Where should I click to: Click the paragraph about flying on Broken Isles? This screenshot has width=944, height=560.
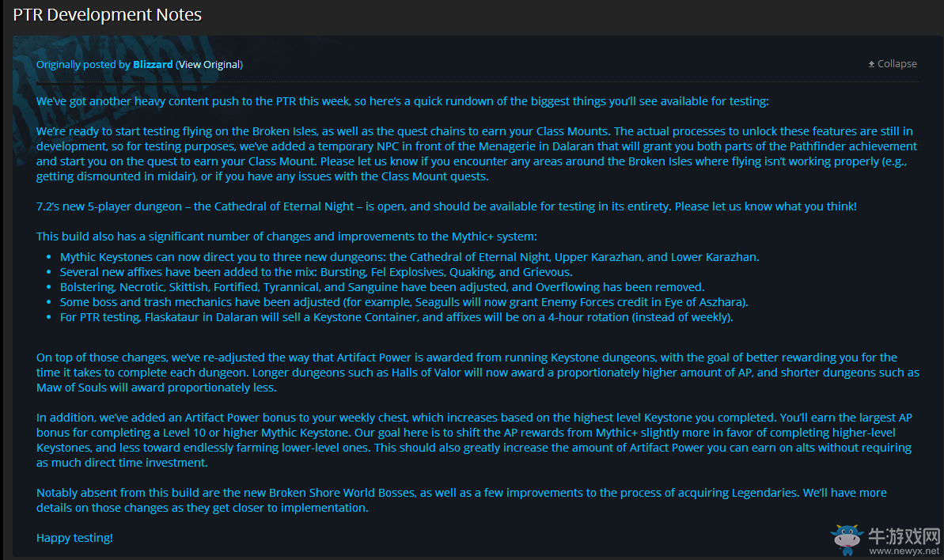pyautogui.click(x=475, y=153)
